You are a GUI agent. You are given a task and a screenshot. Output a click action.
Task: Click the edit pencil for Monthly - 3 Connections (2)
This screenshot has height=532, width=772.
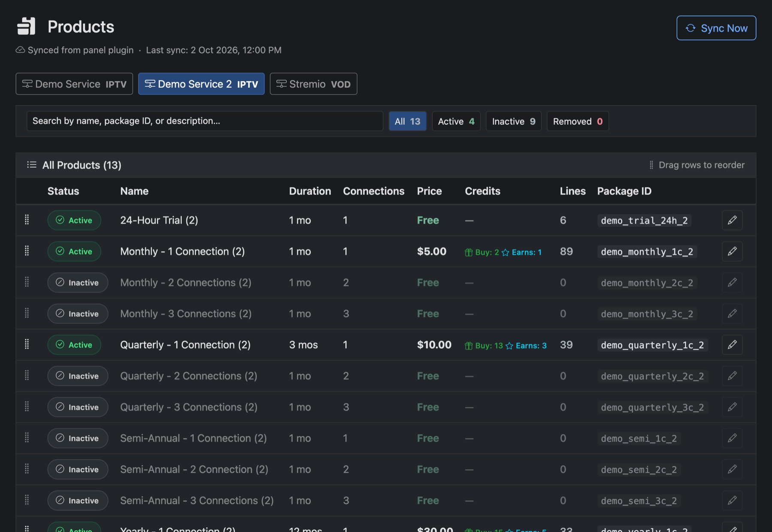(732, 314)
